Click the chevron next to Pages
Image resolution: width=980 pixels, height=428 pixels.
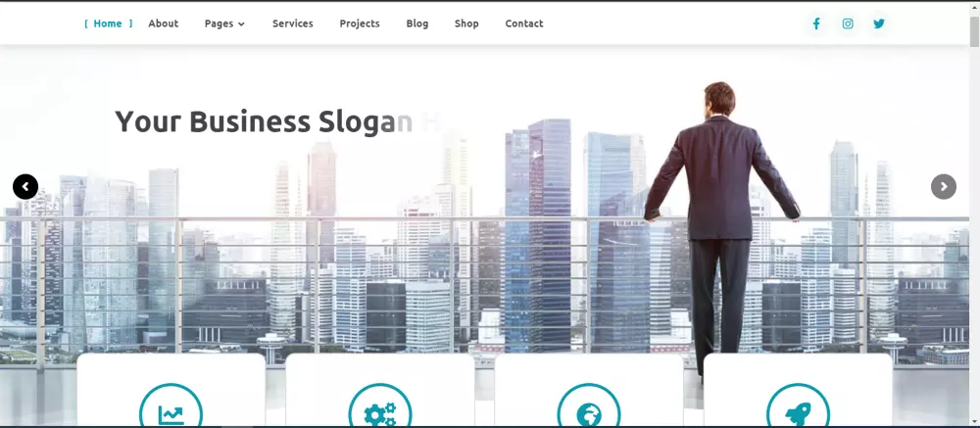coord(242,24)
